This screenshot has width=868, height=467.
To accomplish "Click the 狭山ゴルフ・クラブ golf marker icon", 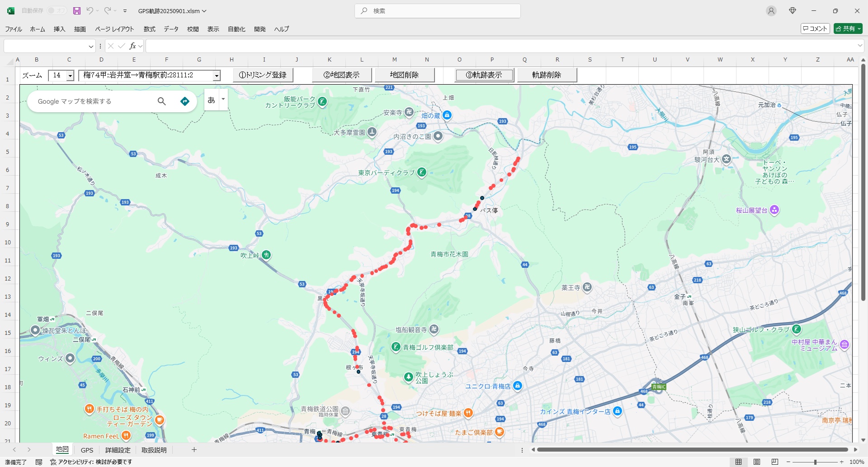I will 797,329.
